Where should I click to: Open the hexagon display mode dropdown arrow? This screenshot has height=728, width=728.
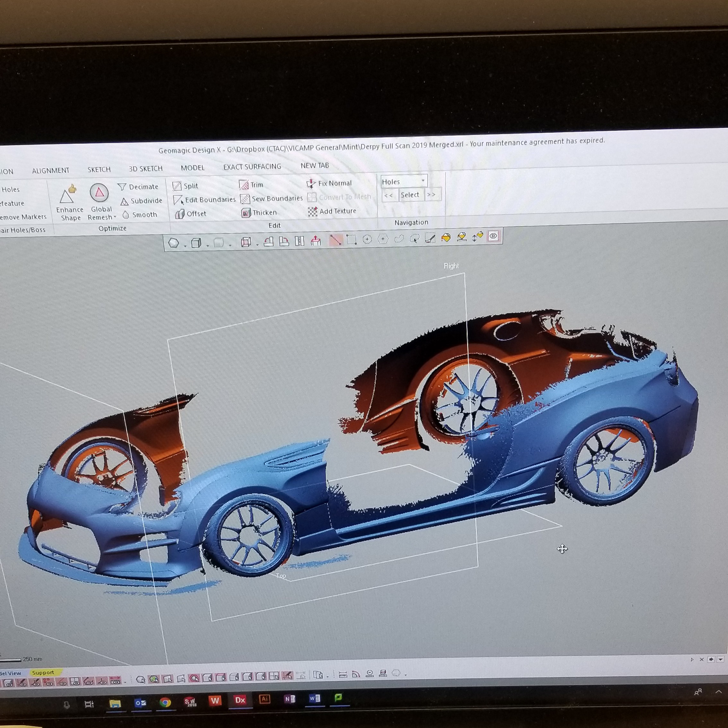pyautogui.click(x=185, y=246)
